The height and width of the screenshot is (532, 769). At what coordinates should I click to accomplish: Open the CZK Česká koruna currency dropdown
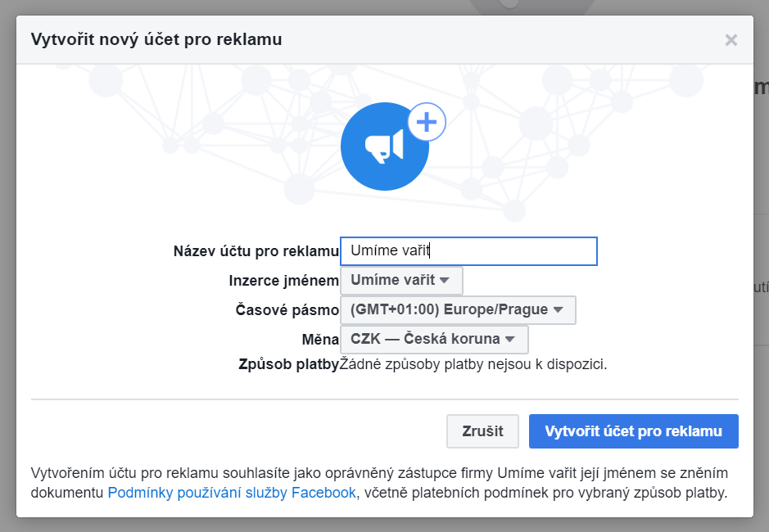tap(434, 340)
